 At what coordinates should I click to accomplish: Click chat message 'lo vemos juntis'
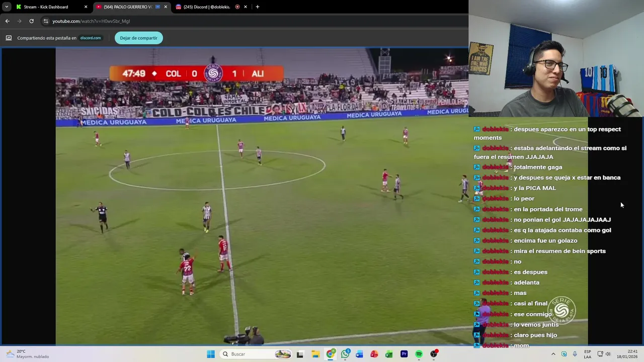tap(536, 324)
